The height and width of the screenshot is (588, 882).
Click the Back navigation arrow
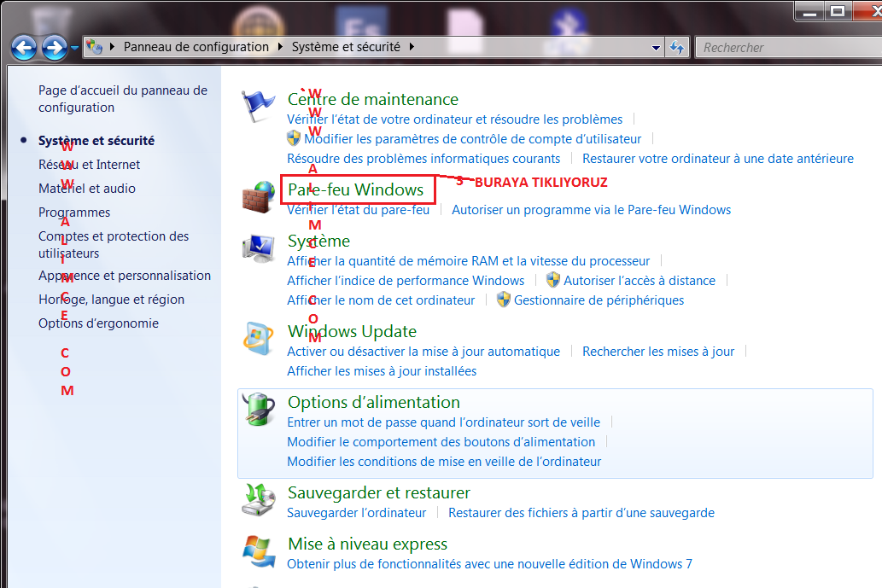pyautogui.click(x=24, y=48)
